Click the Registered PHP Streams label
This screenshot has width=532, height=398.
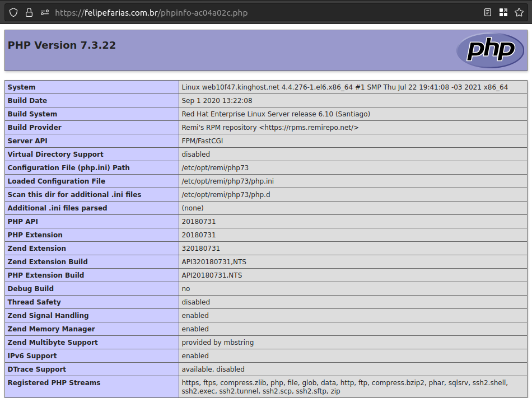tap(54, 383)
